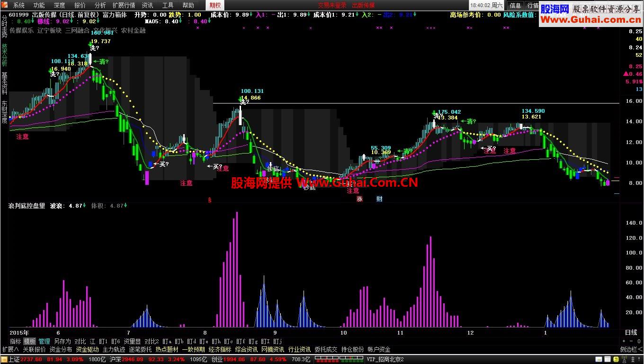Screen dimensions: 644x364
Task: Toggle the 侧边栏 sidebar expander
Action: click(631, 349)
